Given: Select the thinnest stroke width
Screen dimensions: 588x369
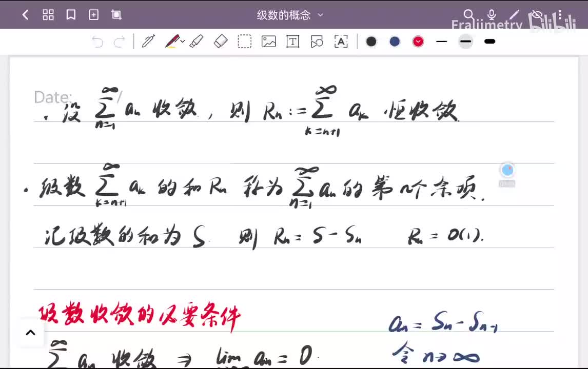Looking at the screenshot, I should tap(442, 41).
